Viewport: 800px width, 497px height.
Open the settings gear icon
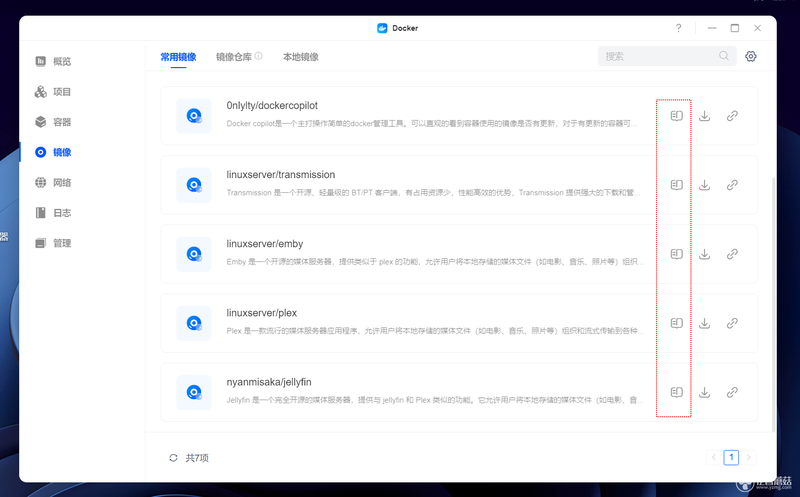tap(751, 56)
